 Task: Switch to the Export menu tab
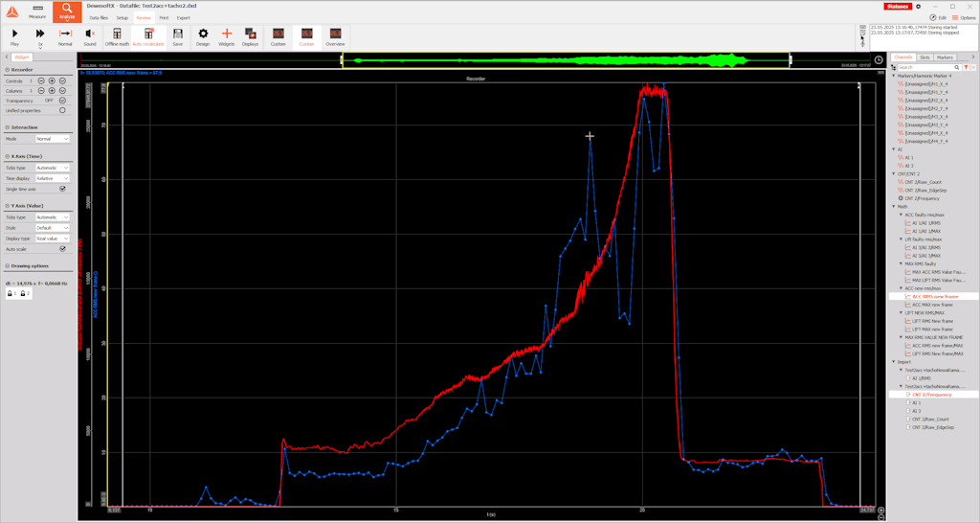tap(183, 17)
